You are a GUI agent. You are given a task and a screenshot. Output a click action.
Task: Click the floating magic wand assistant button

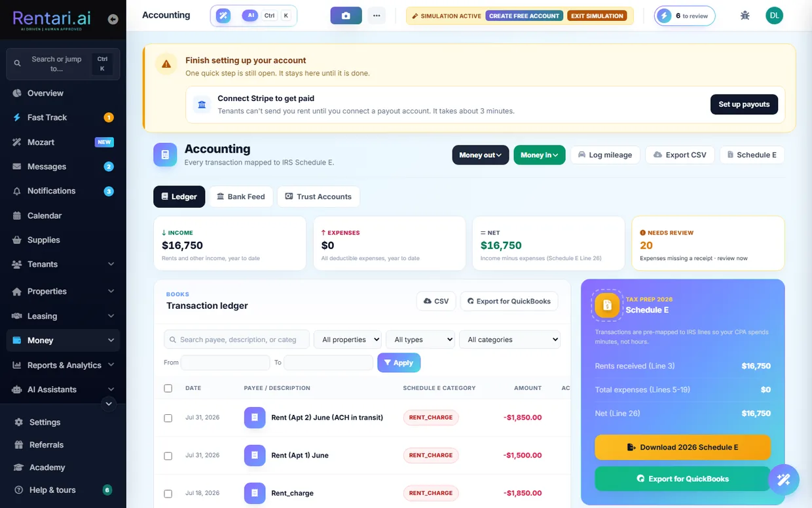coord(783,480)
